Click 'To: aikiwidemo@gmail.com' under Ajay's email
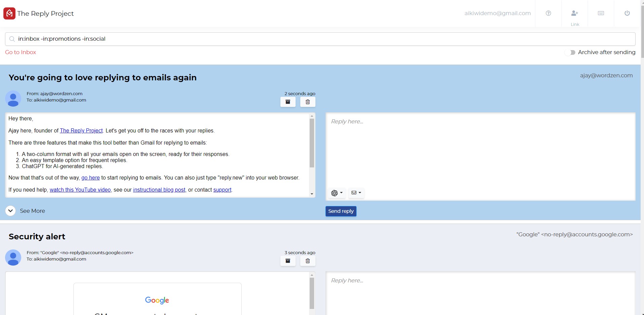Screen dimensions: 644x315 pyautogui.click(x=57, y=100)
